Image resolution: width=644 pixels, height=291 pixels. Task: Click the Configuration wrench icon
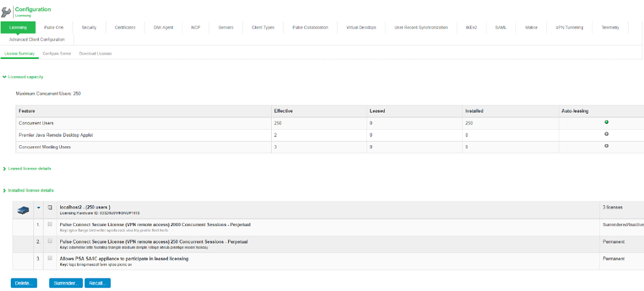pyautogui.click(x=7, y=12)
